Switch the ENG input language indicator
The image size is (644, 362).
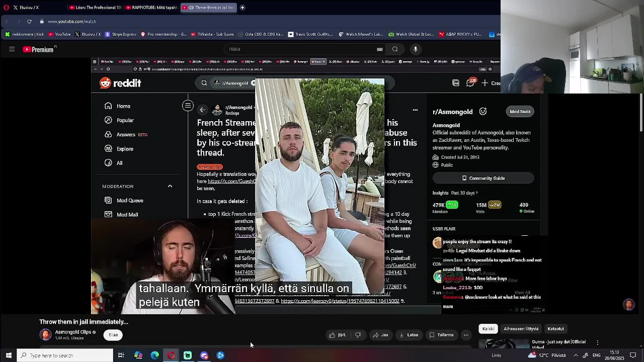point(596,355)
